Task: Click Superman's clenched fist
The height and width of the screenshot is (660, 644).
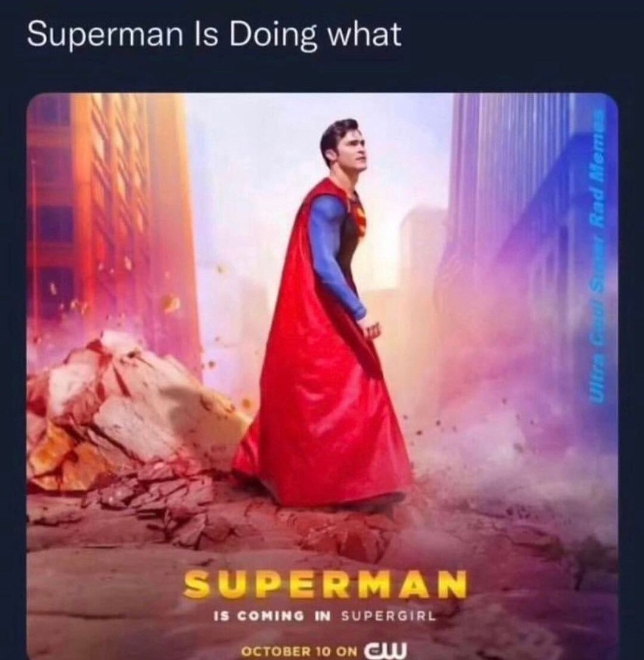Action: click(370, 328)
